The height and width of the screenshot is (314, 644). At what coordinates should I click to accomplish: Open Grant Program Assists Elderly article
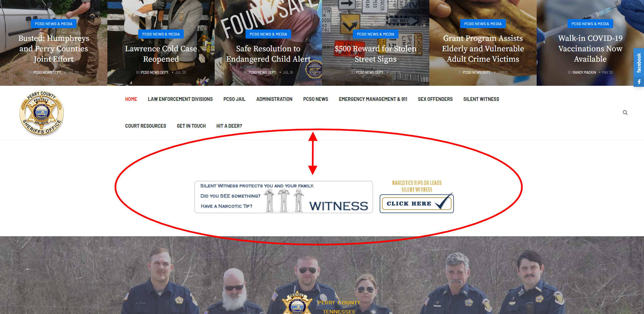[x=483, y=49]
